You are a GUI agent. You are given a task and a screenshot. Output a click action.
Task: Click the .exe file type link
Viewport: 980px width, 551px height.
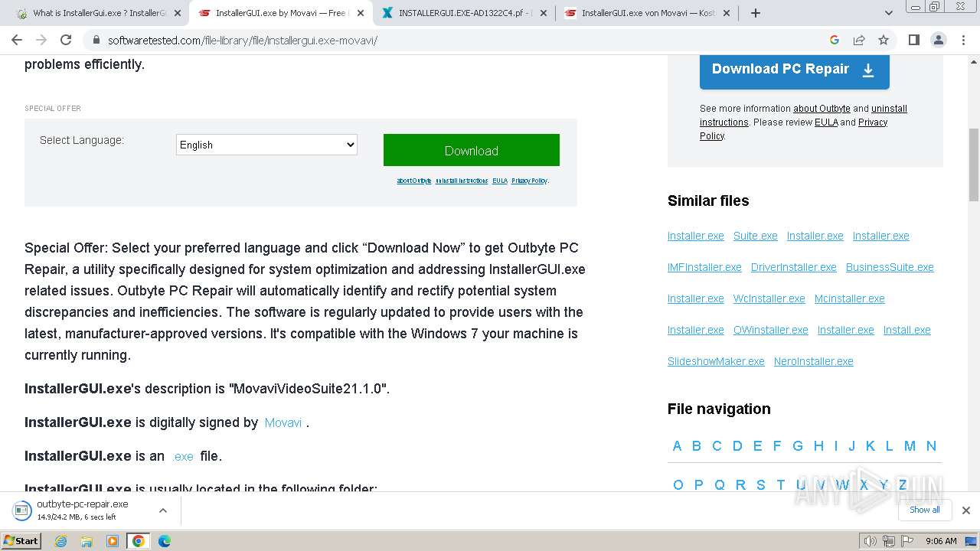pos(182,456)
